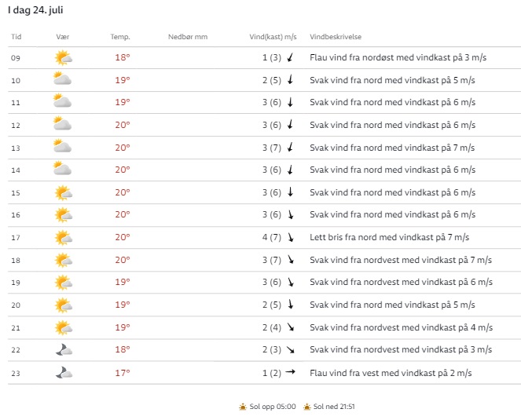The image size is (521, 420).
Task: Click the Nedbør mm column header
Action: [x=188, y=37]
